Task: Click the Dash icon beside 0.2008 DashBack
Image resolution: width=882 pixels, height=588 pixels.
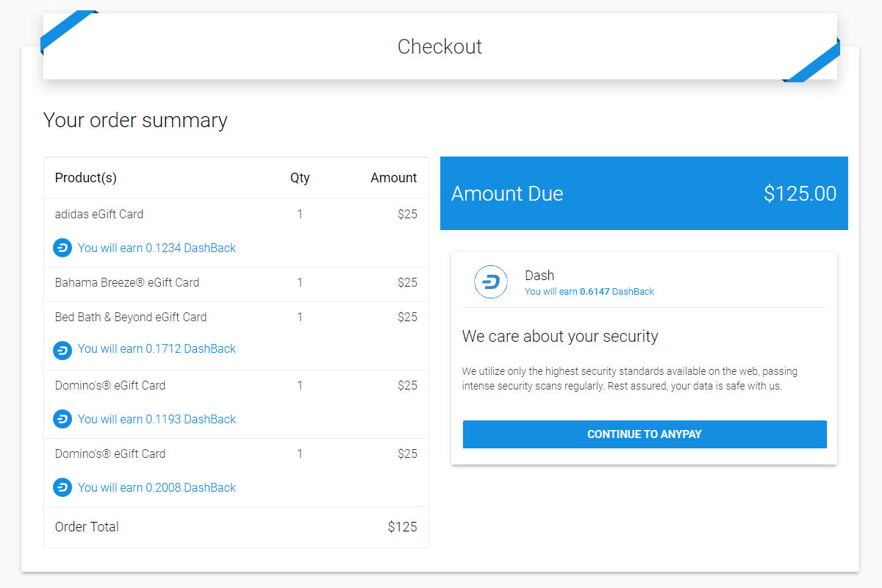Action: tap(62, 487)
